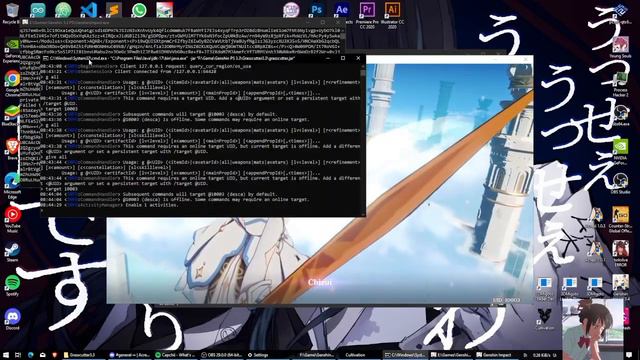This screenshot has height=360, width=640.
Task: Open NVIDIA GeForce shortcut on right side
Action: click(x=620, y=151)
